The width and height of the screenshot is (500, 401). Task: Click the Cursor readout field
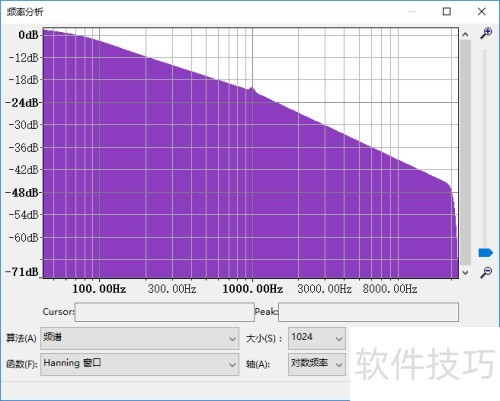click(165, 312)
